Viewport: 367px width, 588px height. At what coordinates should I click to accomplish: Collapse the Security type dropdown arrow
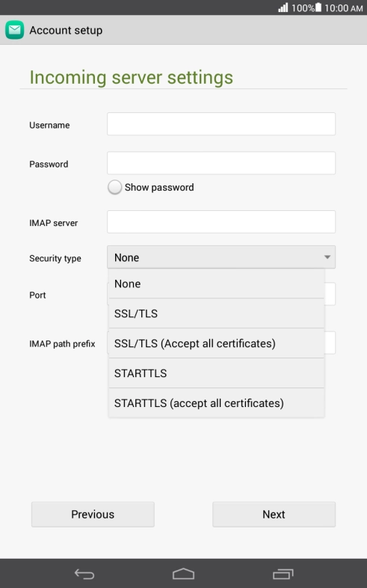327,257
